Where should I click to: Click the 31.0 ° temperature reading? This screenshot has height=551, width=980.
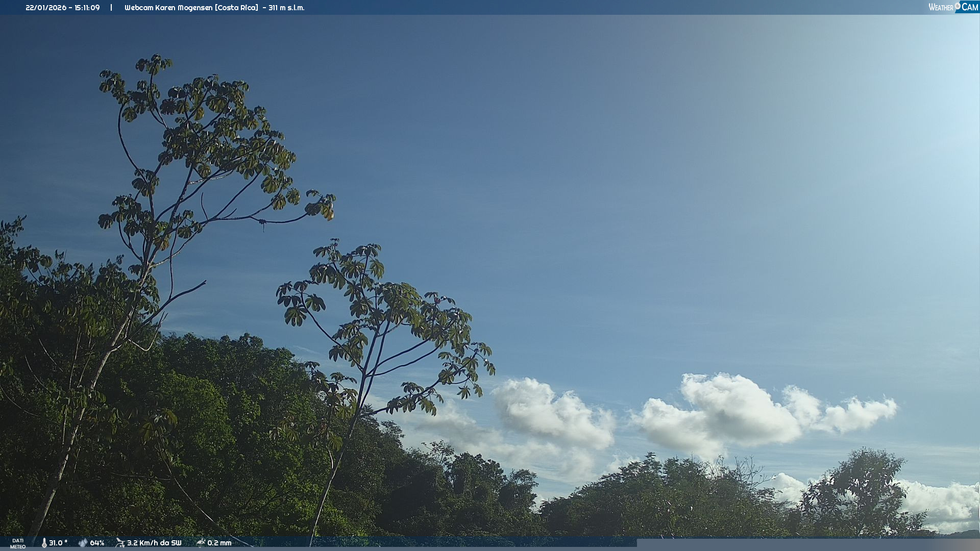[58, 543]
